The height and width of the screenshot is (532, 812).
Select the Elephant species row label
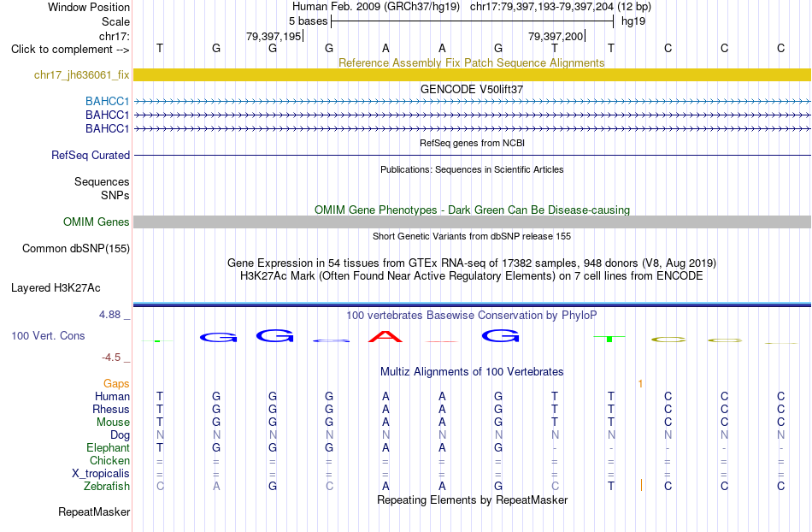(x=108, y=447)
